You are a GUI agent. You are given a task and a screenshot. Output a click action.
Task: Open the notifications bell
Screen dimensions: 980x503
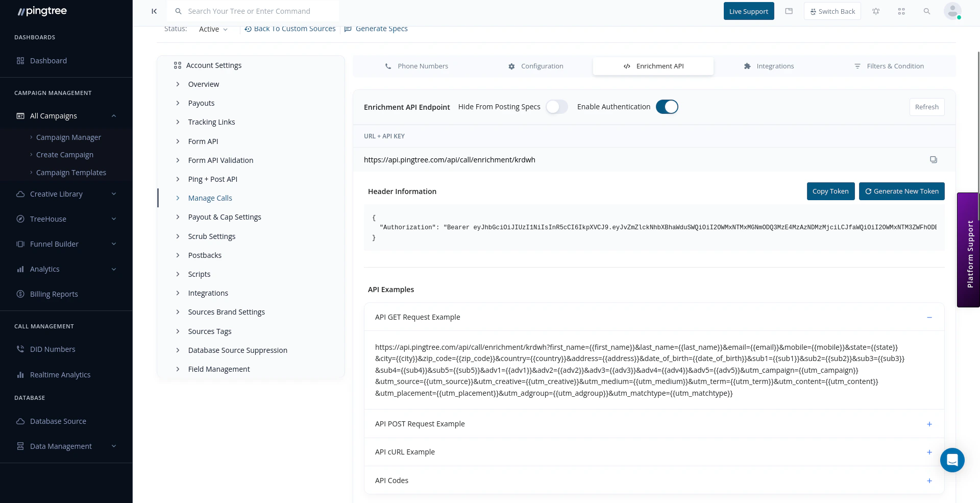pos(876,11)
